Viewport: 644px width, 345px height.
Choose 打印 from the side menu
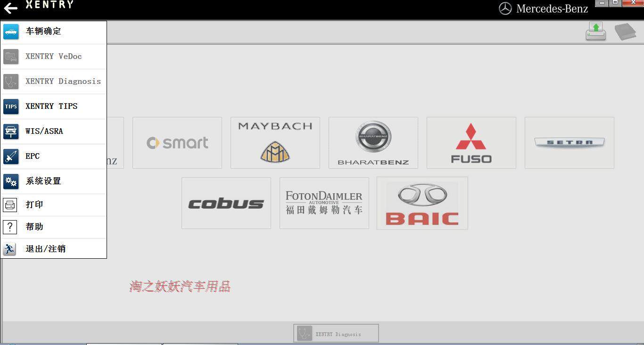coord(54,205)
